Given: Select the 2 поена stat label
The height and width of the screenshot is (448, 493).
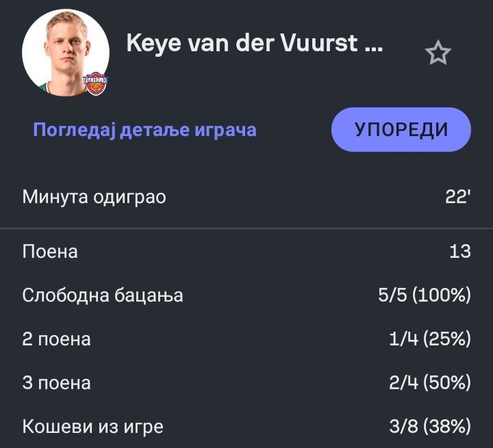Looking at the screenshot, I should pyautogui.click(x=56, y=339).
